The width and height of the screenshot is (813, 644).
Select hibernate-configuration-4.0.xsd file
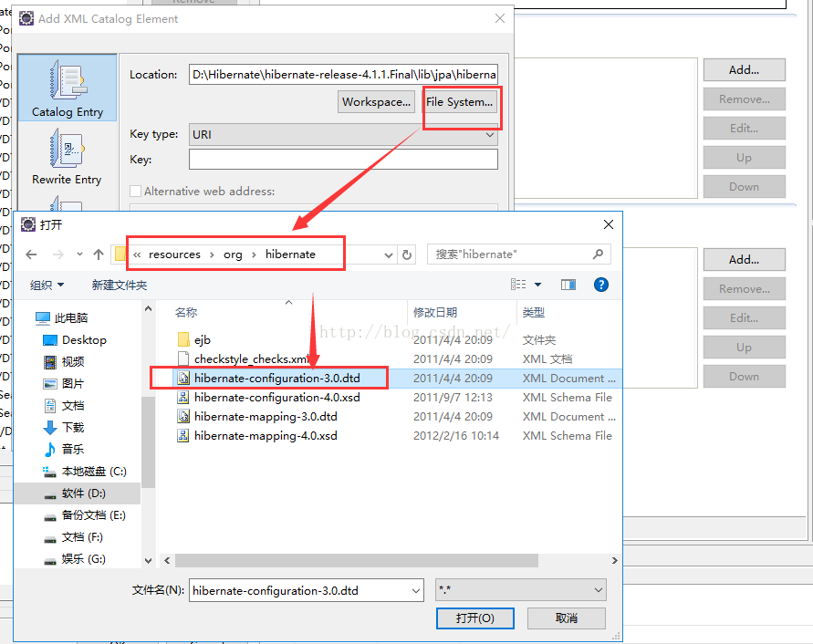point(276,397)
